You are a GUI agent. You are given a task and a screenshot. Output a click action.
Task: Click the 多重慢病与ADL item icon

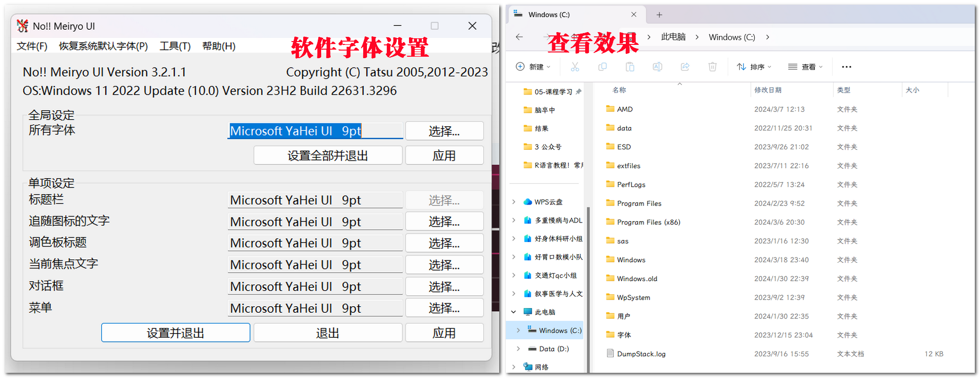click(x=528, y=220)
